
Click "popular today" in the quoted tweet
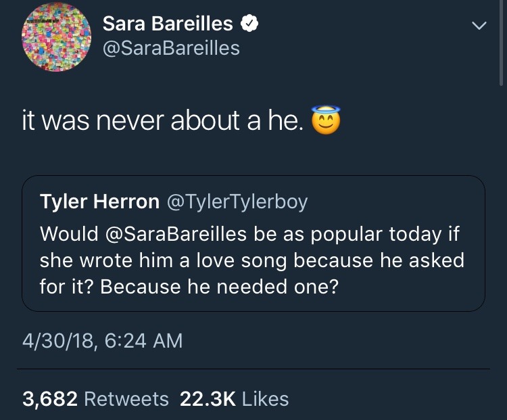tap(375, 233)
